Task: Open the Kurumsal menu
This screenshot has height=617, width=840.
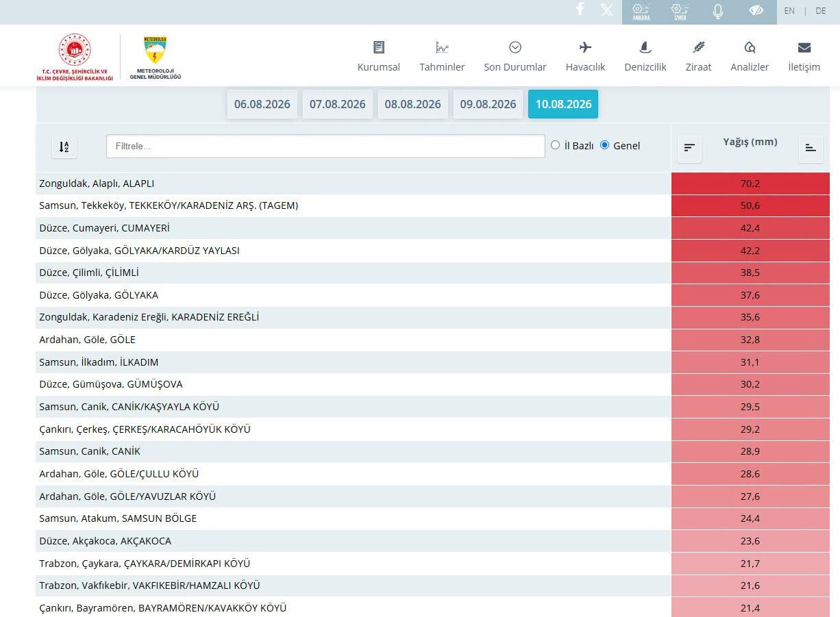Action: [379, 67]
